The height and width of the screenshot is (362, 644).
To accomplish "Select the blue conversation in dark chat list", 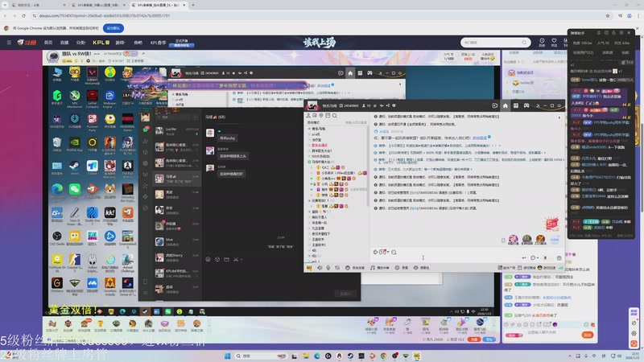I will click(x=176, y=242).
